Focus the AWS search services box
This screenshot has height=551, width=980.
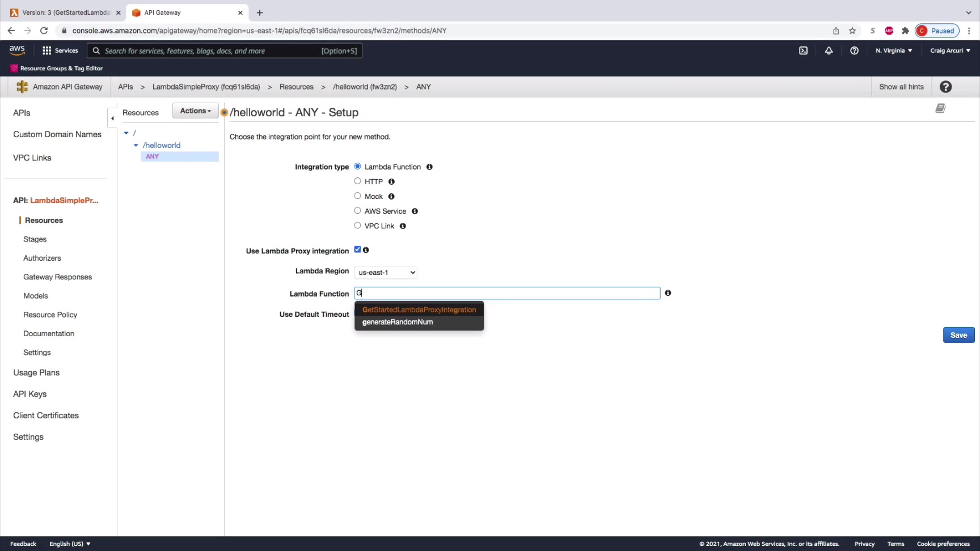coord(225,50)
